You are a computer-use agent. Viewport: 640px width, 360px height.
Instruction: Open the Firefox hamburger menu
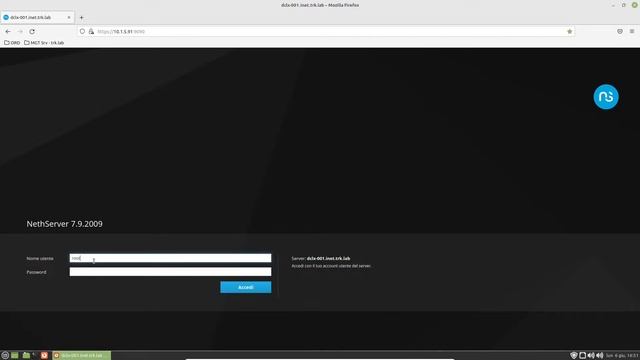point(632,31)
